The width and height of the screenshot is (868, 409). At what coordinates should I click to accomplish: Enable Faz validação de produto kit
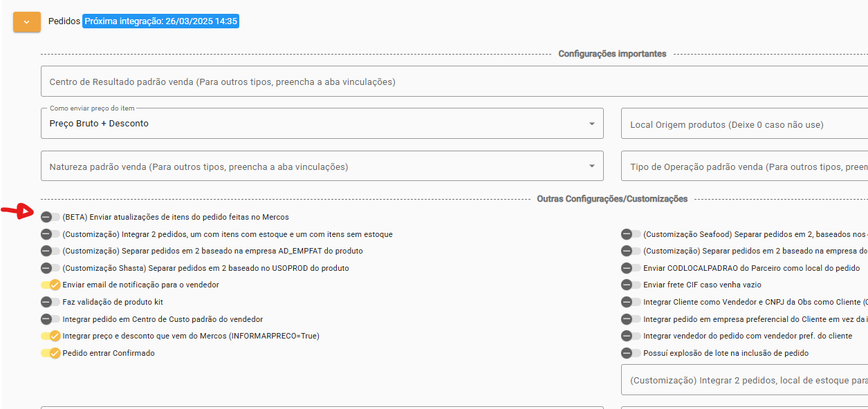tap(50, 302)
